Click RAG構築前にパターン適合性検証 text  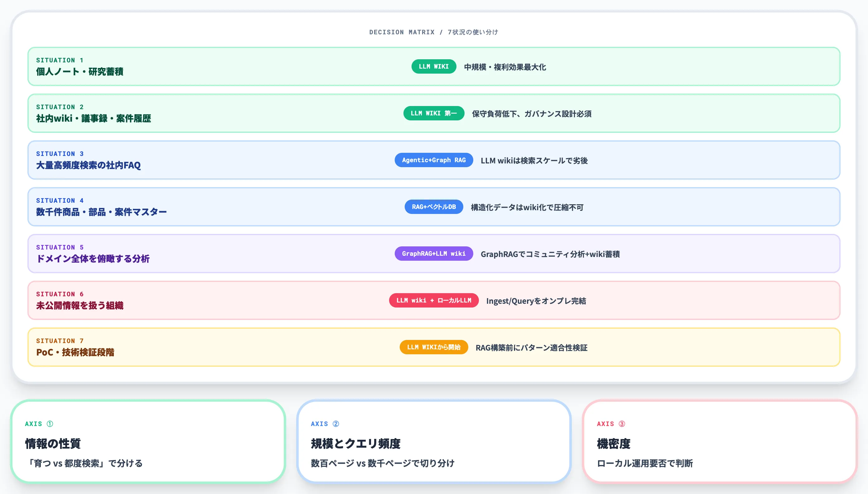click(x=531, y=348)
